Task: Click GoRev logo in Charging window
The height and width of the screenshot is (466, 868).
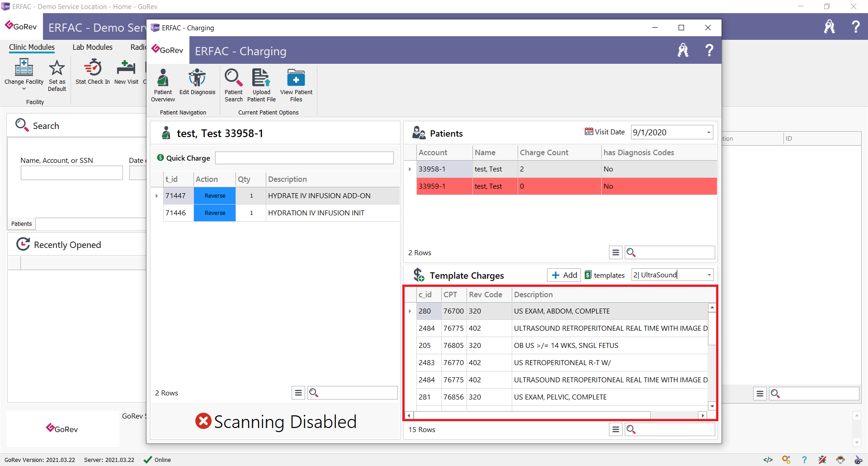Action: [x=168, y=50]
